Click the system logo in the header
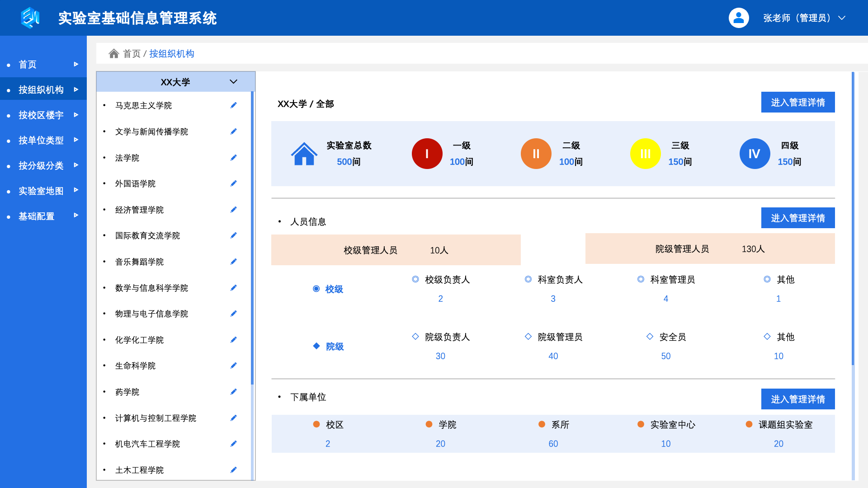Image resolution: width=868 pixels, height=488 pixels. (x=30, y=18)
